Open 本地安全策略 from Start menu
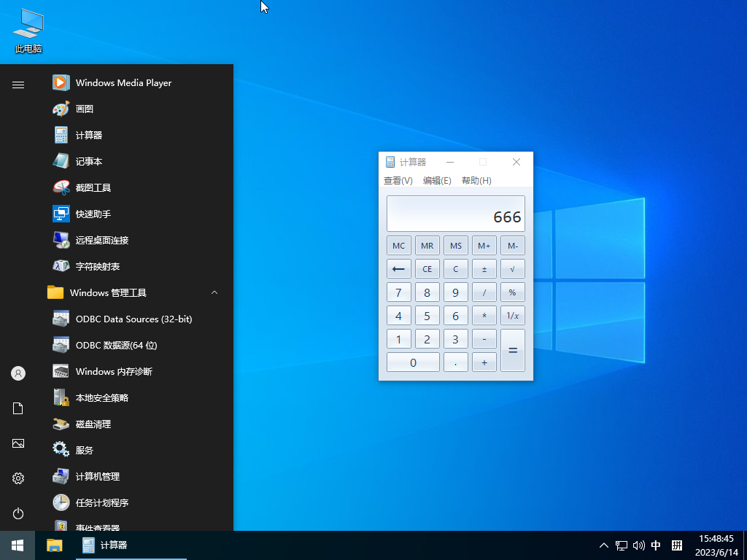The width and height of the screenshot is (747, 560). tap(133, 397)
